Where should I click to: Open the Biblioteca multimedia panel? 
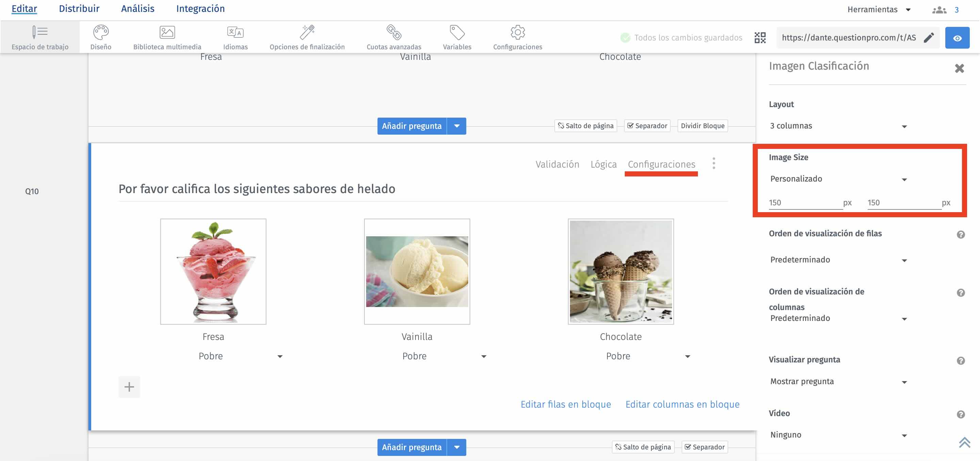pyautogui.click(x=167, y=36)
